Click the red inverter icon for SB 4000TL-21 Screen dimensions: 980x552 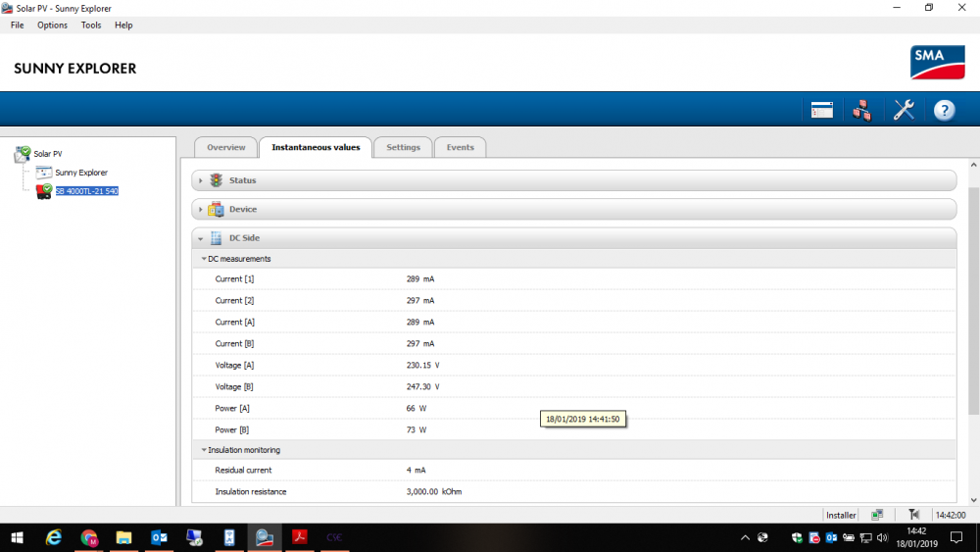click(x=44, y=191)
